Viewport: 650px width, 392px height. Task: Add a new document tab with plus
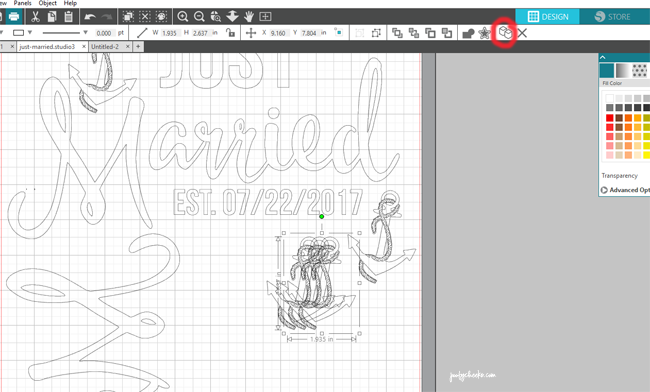point(138,46)
